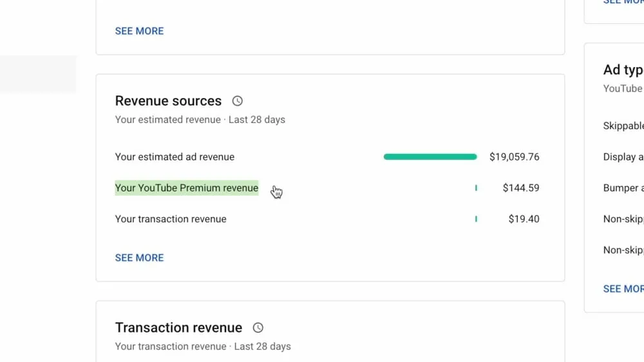The image size is (644, 362).
Task: Click SEE MORE in card above Revenue sources
Action: (139, 31)
